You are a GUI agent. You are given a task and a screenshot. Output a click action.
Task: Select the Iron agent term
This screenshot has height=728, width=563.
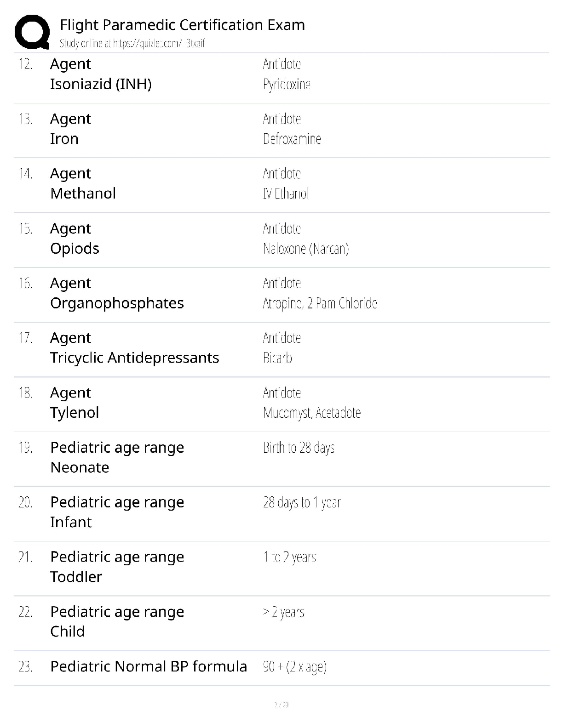64,139
